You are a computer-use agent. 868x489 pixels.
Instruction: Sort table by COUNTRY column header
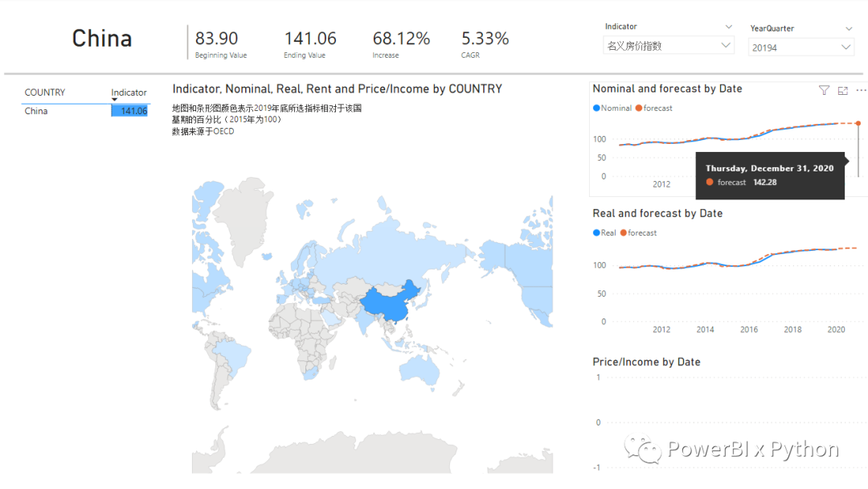pos(45,92)
